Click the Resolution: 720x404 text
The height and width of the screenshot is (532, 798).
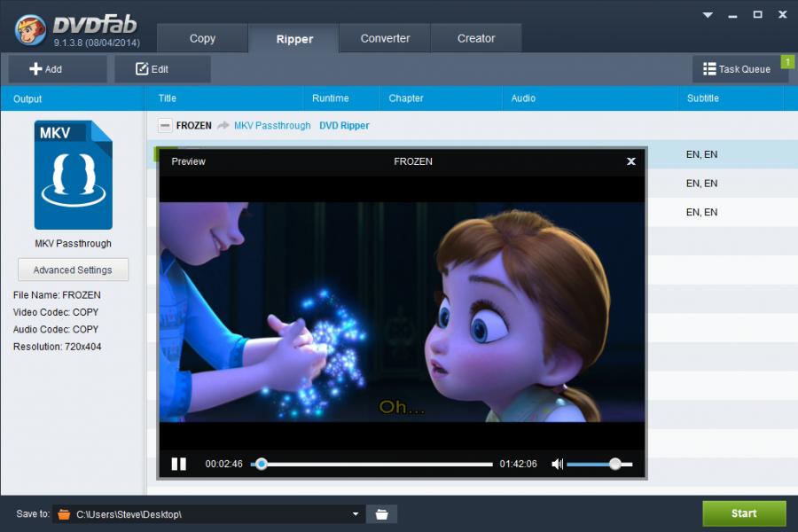pyautogui.click(x=57, y=347)
